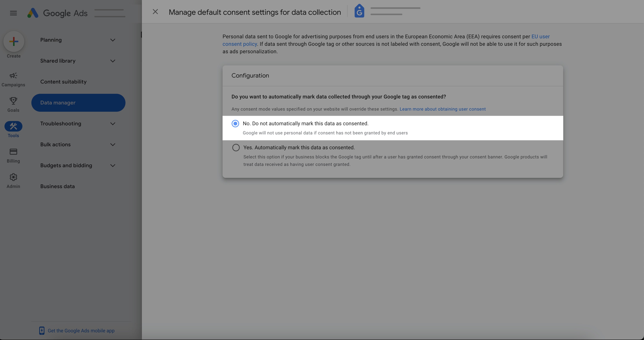Click the Google Ads logo
The image size is (644, 340).
tap(58, 13)
